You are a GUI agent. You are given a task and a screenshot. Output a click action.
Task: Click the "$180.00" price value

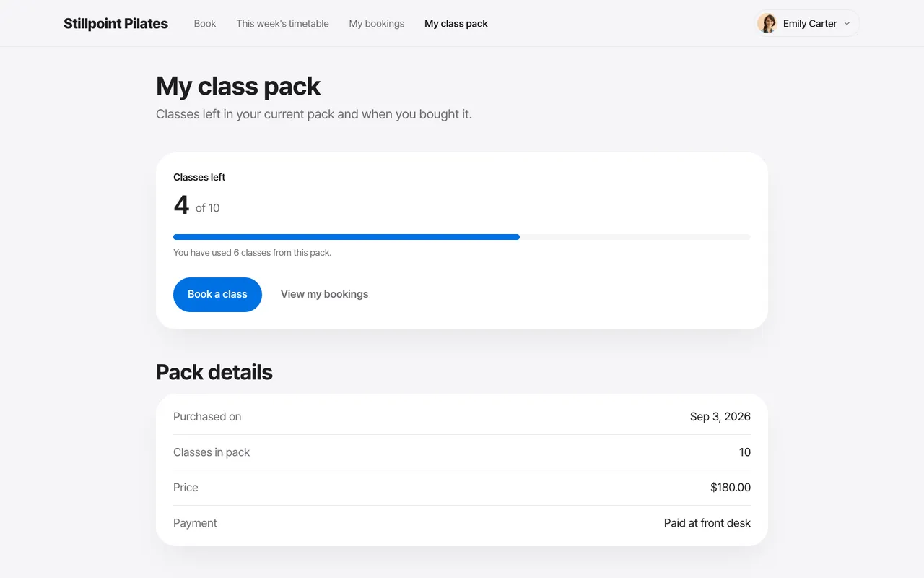point(731,488)
